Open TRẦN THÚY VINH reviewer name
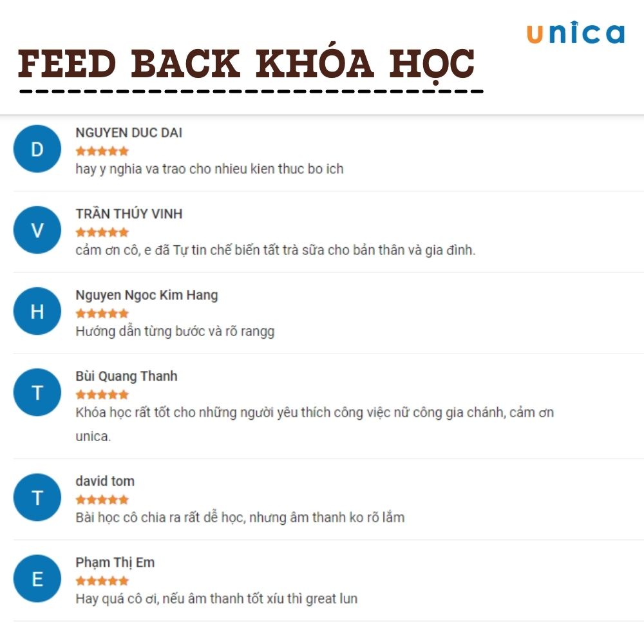Viewport: 644px width, 644px height. coord(129,214)
